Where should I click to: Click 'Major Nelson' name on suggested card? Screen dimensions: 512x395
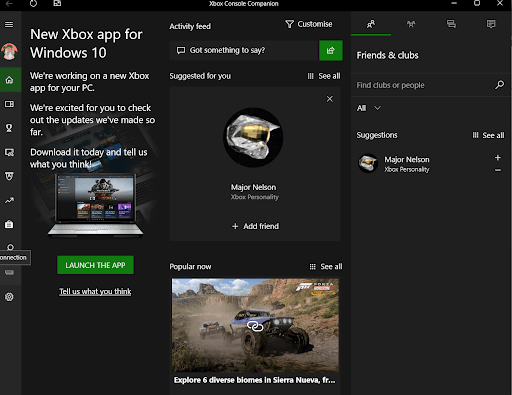click(253, 187)
